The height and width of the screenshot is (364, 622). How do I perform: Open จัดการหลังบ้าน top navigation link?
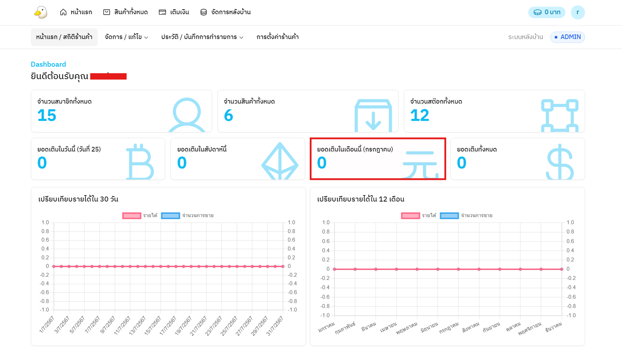point(226,12)
